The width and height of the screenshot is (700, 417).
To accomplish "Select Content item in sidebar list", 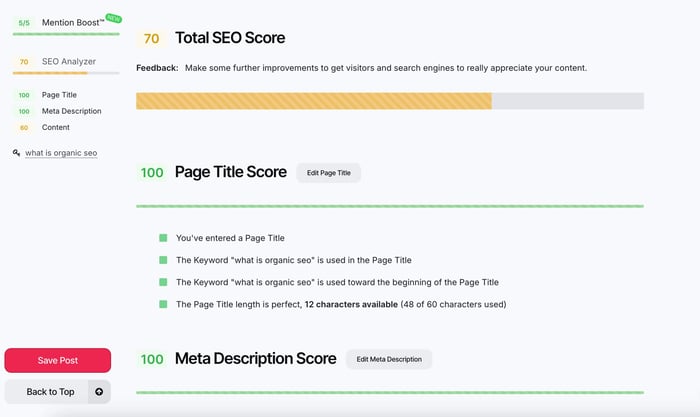I will [56, 127].
